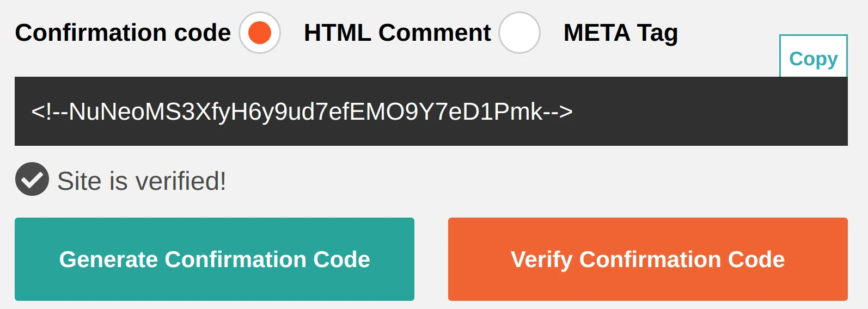This screenshot has height=309, width=868.
Task: Click the orange button to verify the code
Action: pyautogui.click(x=647, y=259)
